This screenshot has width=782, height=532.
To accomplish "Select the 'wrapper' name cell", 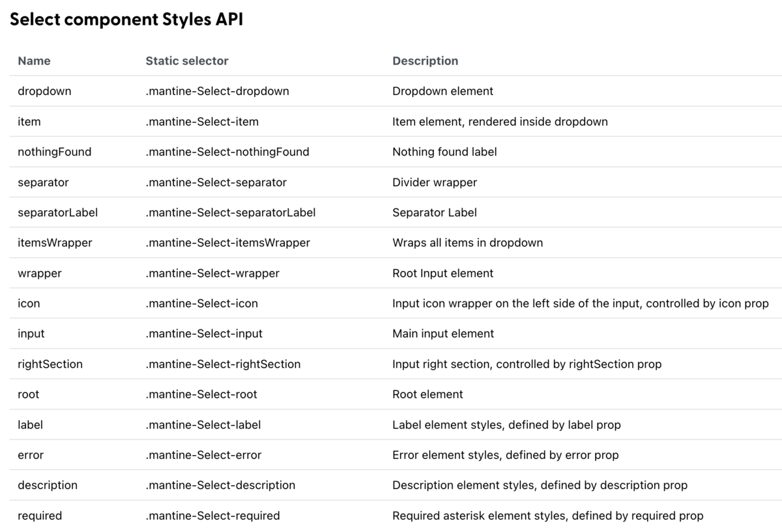I will (40, 273).
